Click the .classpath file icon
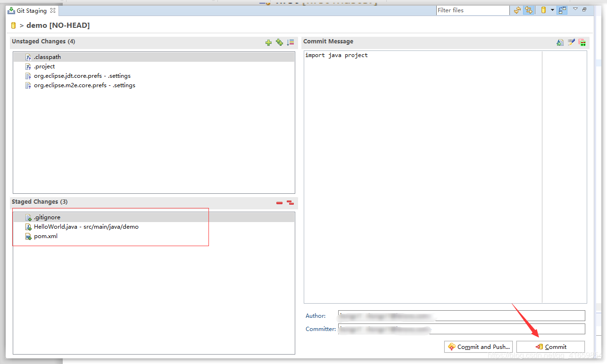 pyautogui.click(x=28, y=57)
